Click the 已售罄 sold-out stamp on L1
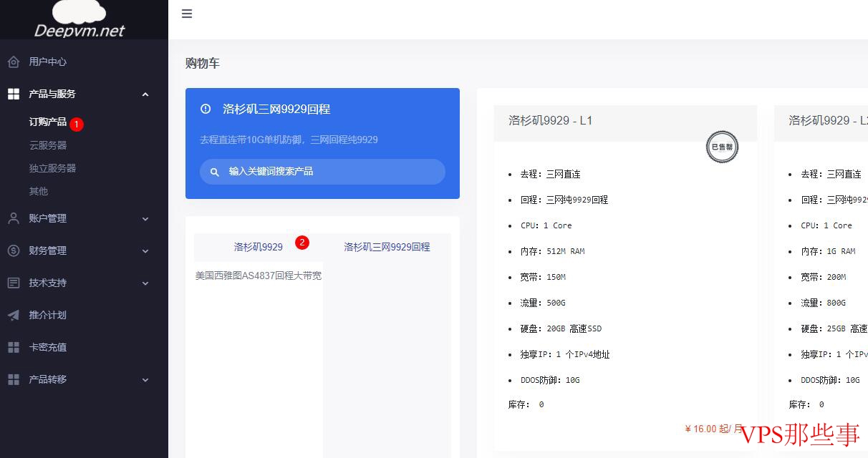The width and height of the screenshot is (868, 458). point(722,147)
